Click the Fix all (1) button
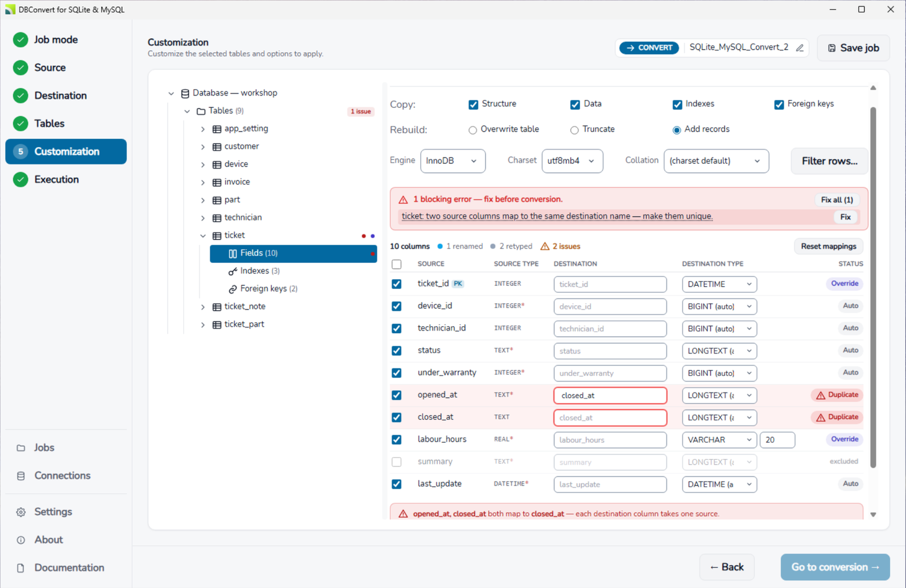The height and width of the screenshot is (588, 906). click(836, 200)
